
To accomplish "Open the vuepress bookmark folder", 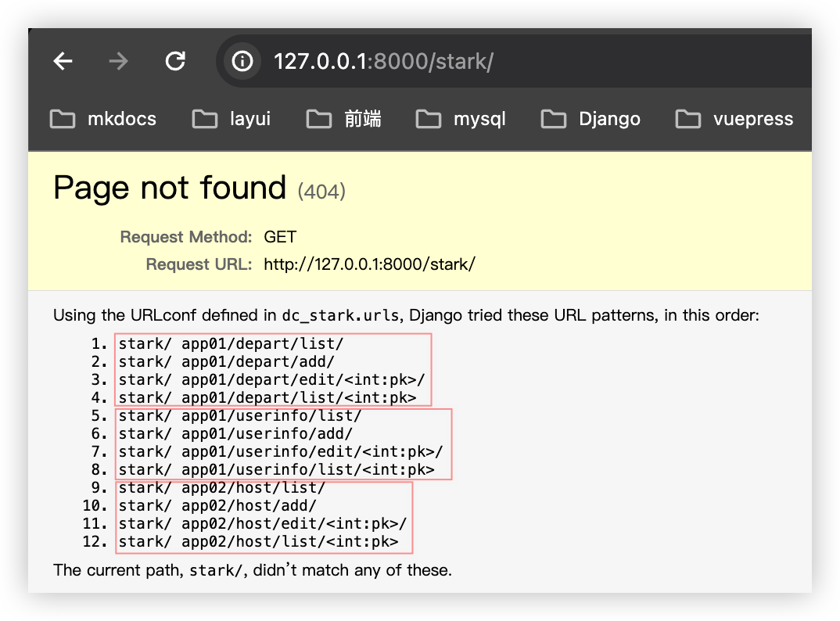I will tap(734, 119).
